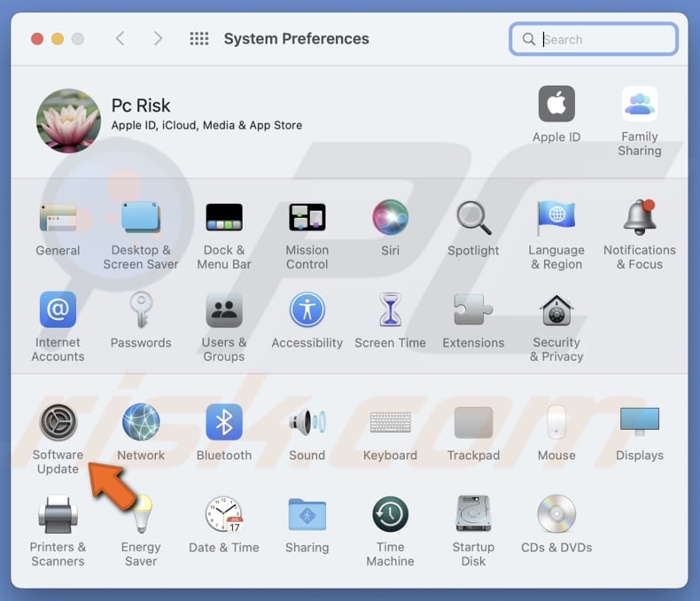Open Security & Privacy settings

pos(556,309)
